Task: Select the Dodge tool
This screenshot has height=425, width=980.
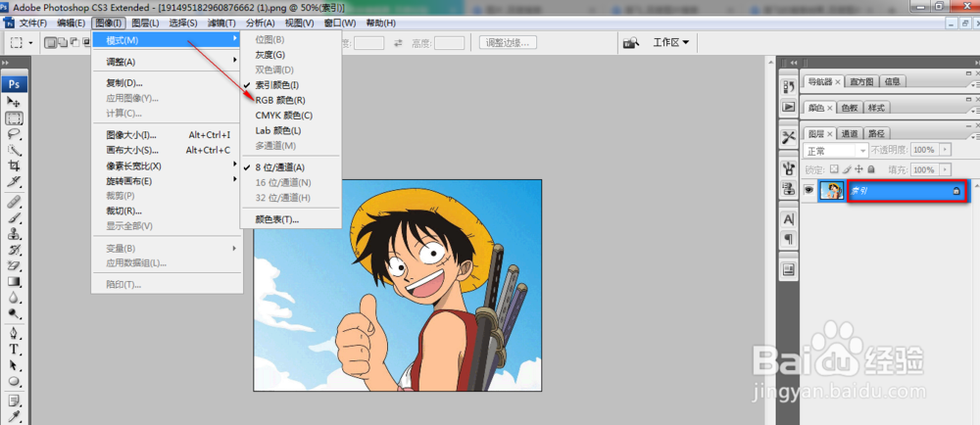Action: coord(15,314)
